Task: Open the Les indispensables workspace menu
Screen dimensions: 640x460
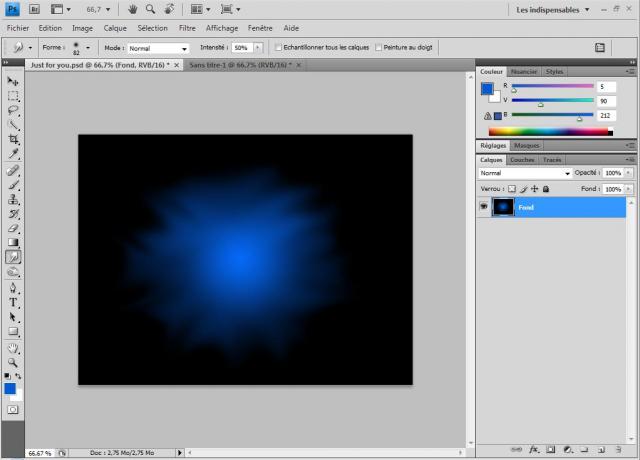Action: pyautogui.click(x=553, y=9)
